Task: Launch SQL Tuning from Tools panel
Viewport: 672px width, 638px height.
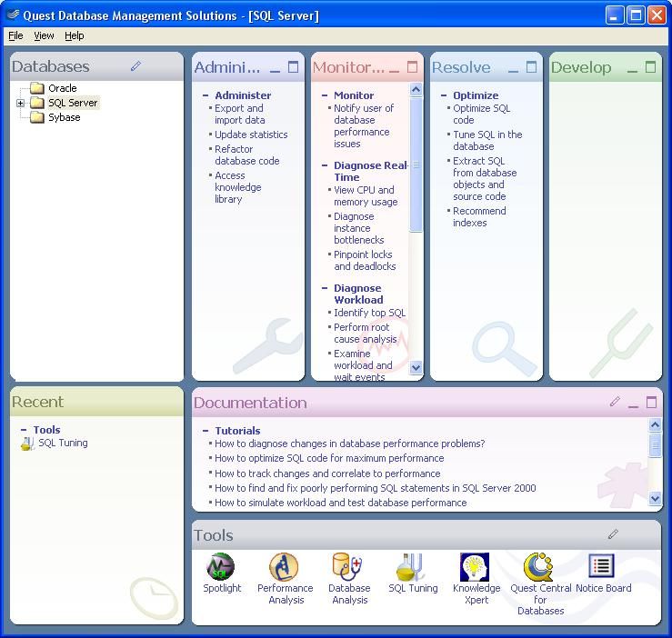Action: click(413, 567)
